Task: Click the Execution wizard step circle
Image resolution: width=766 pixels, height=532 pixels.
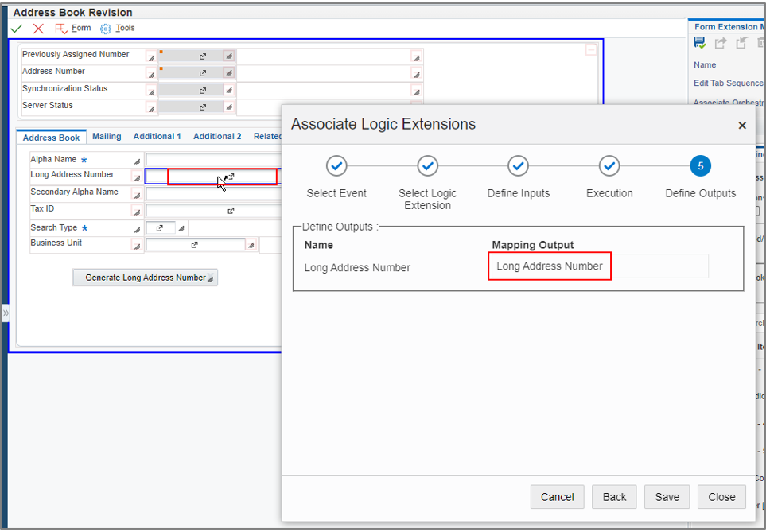Action: [x=609, y=166]
